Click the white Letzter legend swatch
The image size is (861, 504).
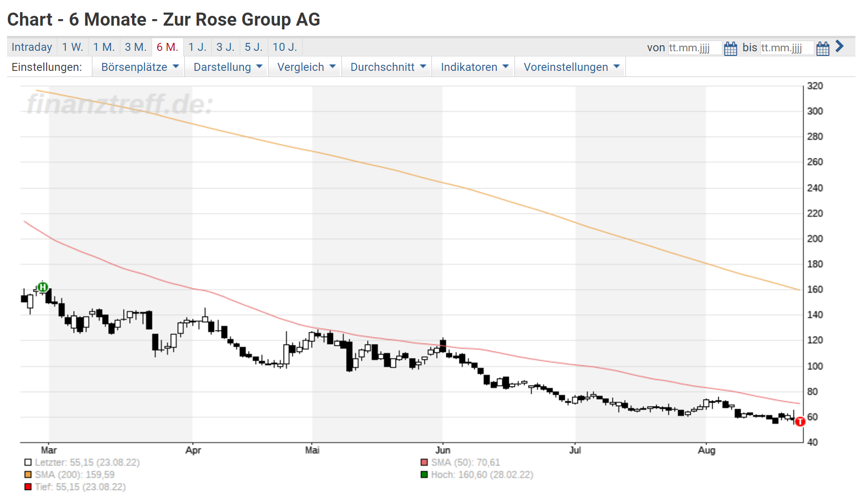click(28, 463)
